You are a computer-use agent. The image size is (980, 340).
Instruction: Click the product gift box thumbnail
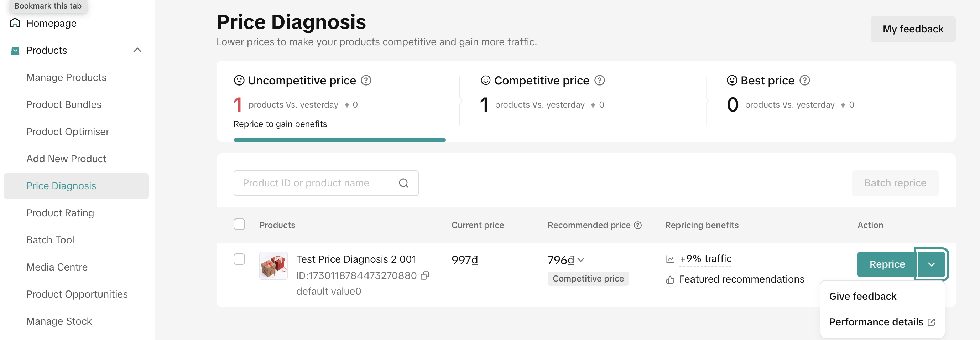[273, 266]
